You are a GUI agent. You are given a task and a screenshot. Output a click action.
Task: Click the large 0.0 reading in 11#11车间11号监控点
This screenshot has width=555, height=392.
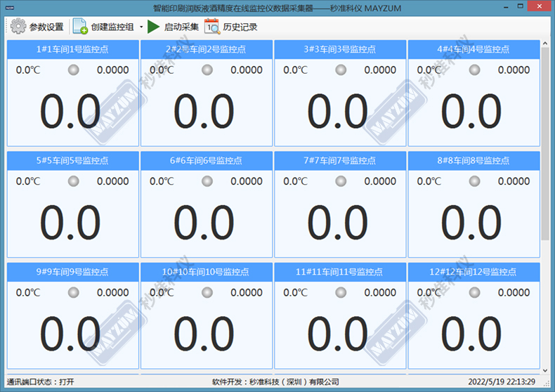tap(338, 334)
